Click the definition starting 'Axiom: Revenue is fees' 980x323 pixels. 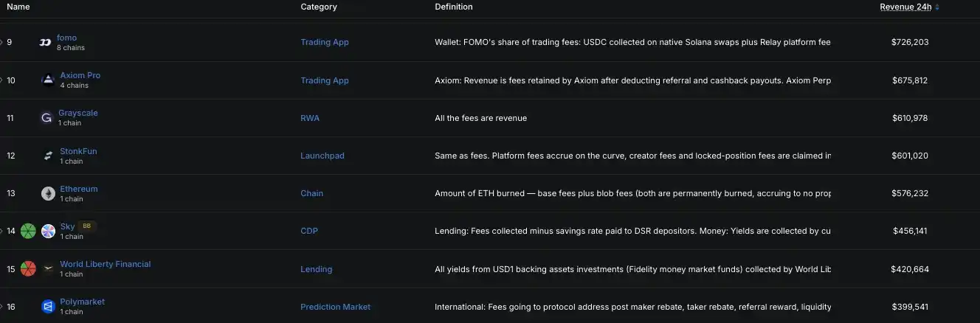632,80
